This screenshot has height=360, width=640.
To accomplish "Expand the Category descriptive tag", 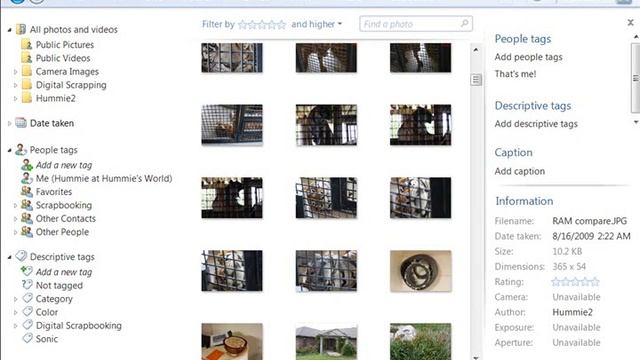I will coord(16,299).
